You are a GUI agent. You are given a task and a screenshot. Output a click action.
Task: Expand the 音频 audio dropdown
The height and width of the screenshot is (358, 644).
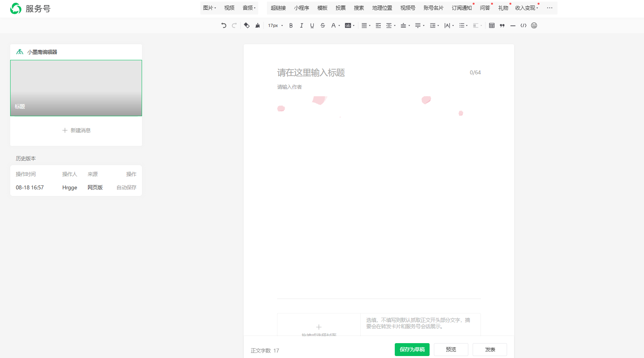pyautogui.click(x=249, y=8)
